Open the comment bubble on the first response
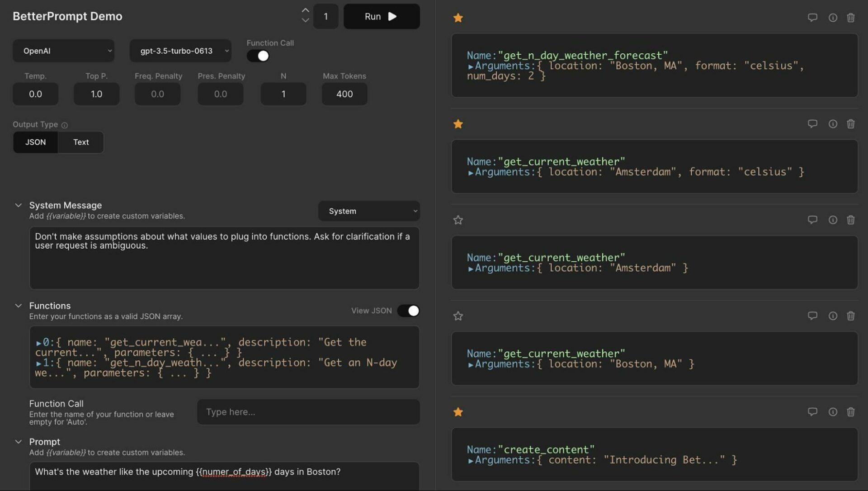The image size is (868, 491). (812, 18)
